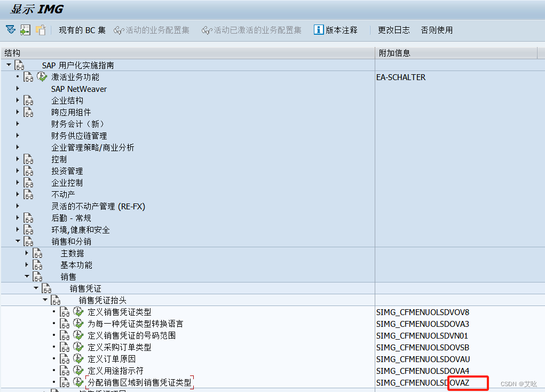Open 版本注释 release notes
The height and width of the screenshot is (392, 545).
336,30
